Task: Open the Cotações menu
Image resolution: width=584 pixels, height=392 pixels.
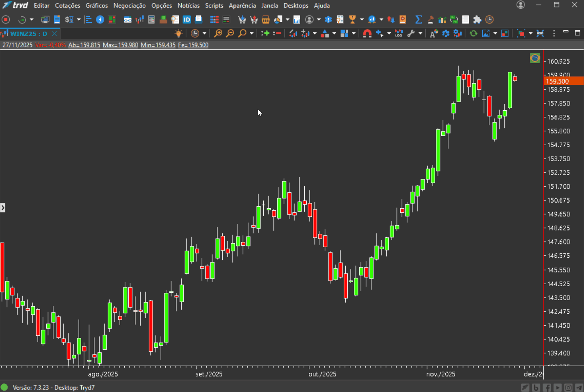Action: click(x=68, y=5)
